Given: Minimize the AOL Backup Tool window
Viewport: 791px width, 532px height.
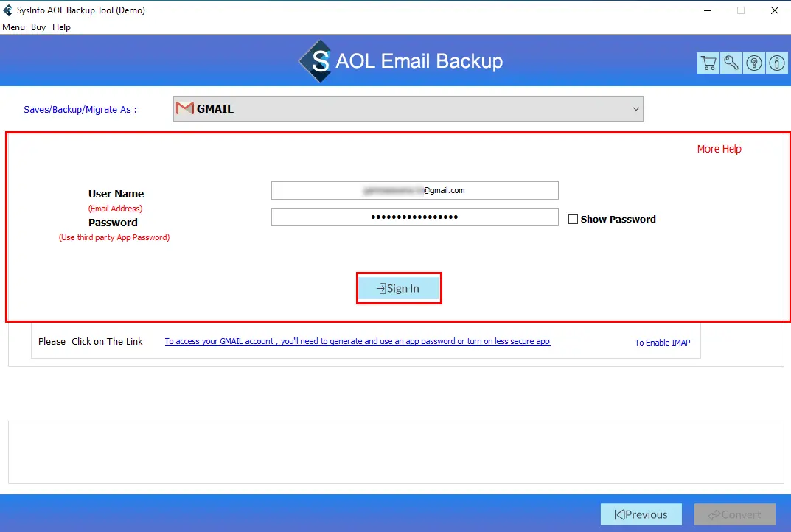Looking at the screenshot, I should [708, 10].
